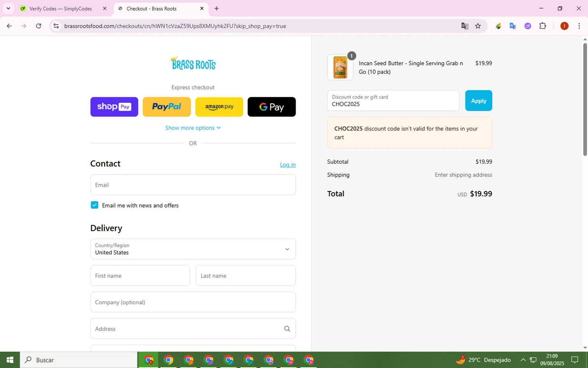Expand Show more options

tap(193, 128)
